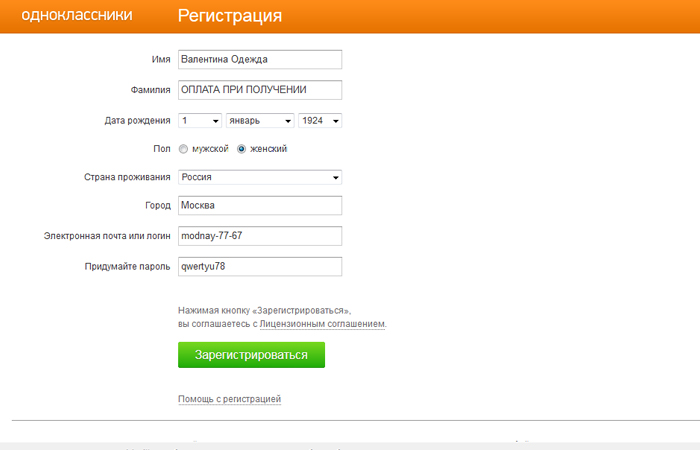The width and height of the screenshot is (700, 450).
Task: Click the Город field containing Москва
Action: tap(259, 206)
